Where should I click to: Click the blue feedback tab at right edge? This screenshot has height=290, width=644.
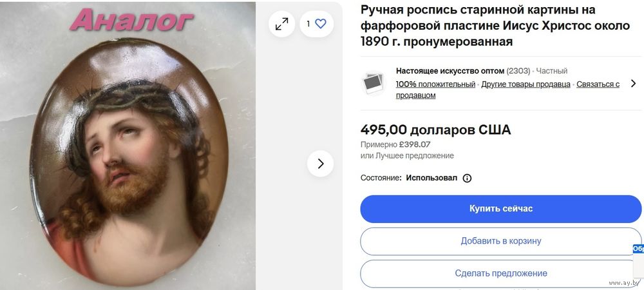pos(638,249)
